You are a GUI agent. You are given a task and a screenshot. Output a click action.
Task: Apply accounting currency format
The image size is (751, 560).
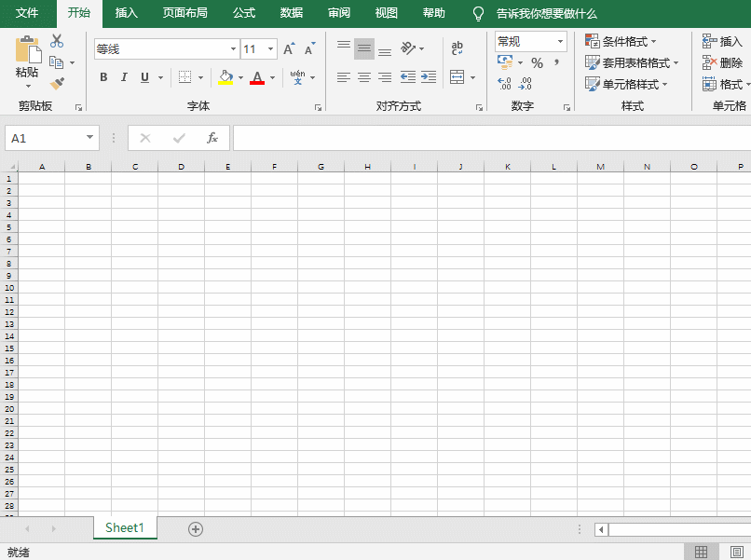coord(505,62)
